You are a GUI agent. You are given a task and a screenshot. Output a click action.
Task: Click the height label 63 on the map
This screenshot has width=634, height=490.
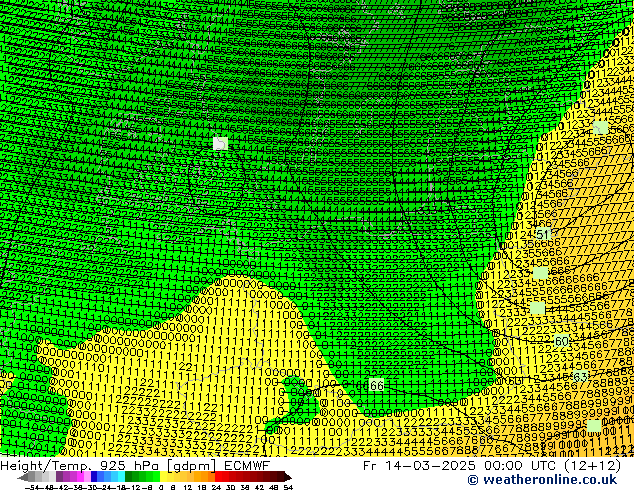[x=581, y=376]
